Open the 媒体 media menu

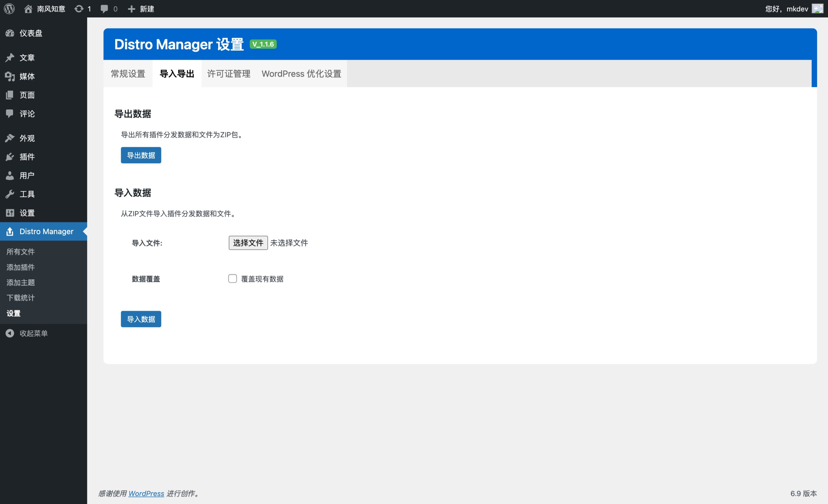coord(27,76)
